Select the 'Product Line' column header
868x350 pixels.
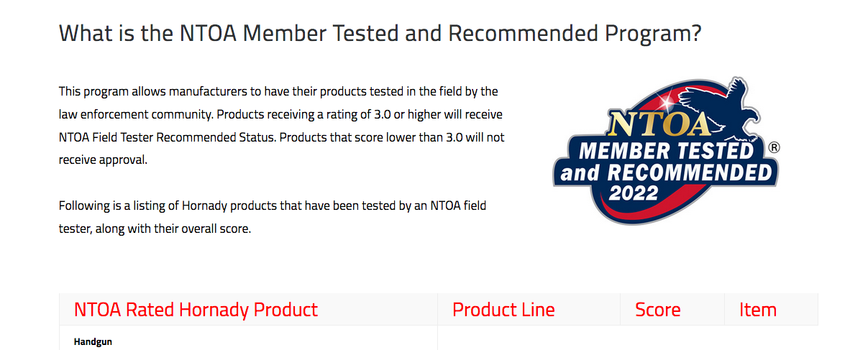point(503,310)
